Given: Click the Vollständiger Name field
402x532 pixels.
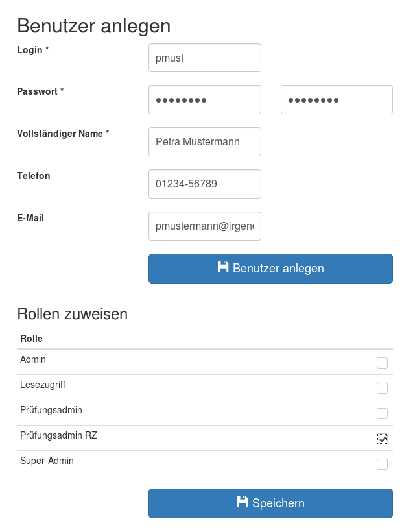Looking at the screenshot, I should coord(204,141).
